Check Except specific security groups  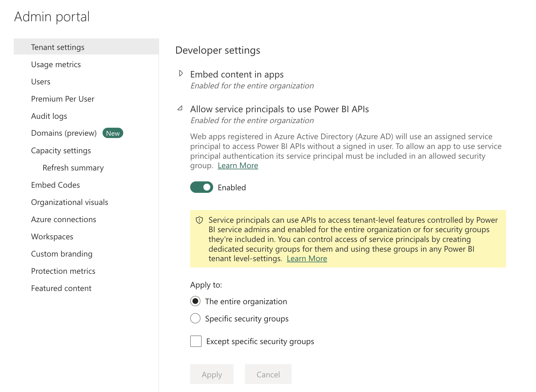coord(195,341)
